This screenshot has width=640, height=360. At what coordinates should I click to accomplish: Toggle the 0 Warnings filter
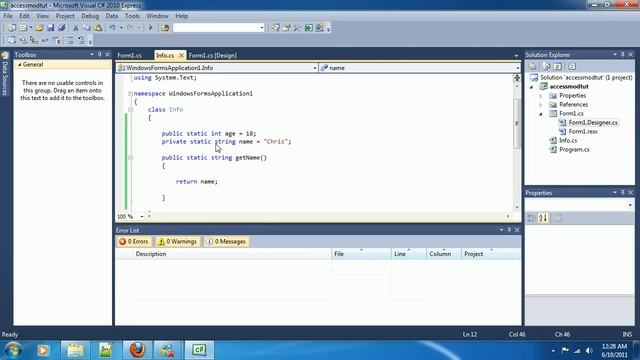(178, 242)
